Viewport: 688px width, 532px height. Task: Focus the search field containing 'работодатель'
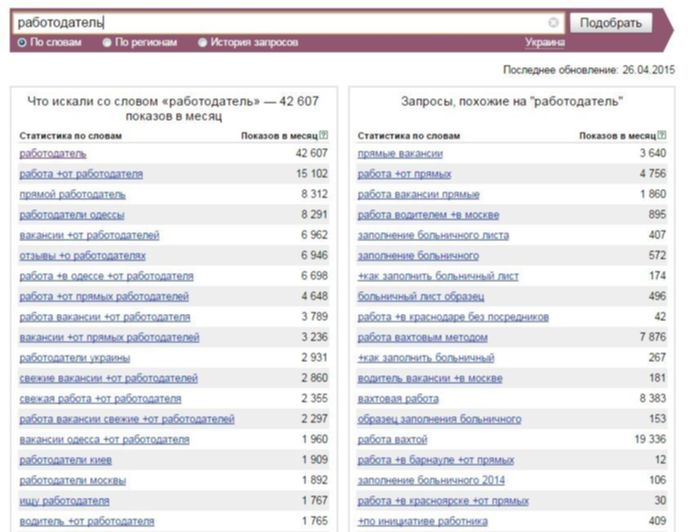[281, 22]
